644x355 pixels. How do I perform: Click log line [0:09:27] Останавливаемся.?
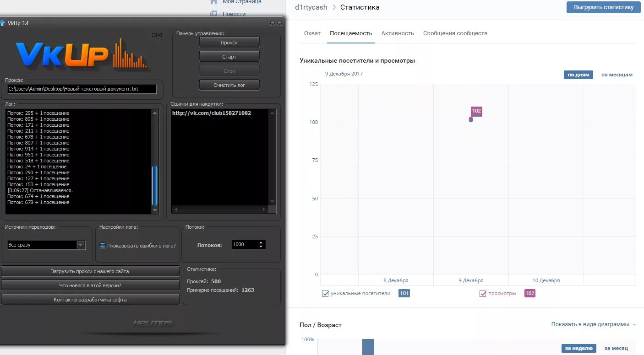click(40, 190)
